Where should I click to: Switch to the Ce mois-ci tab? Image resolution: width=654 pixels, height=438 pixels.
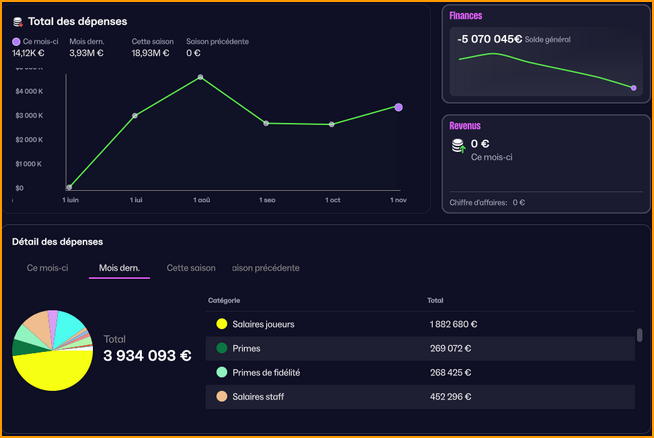(x=47, y=268)
